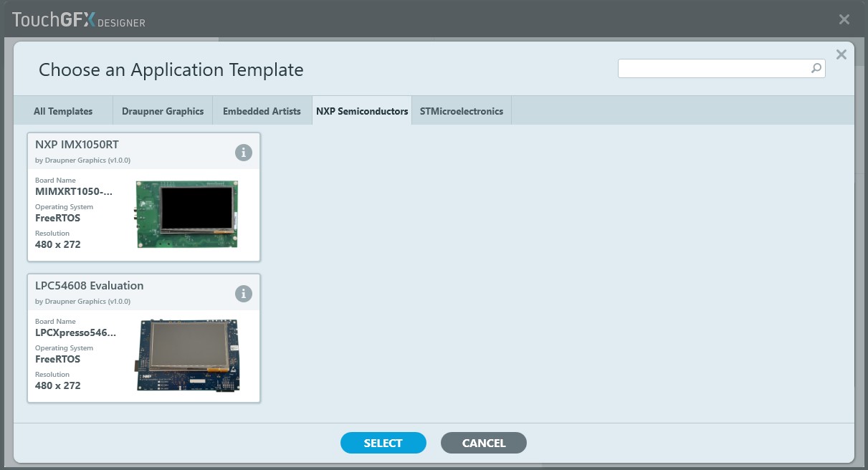Open the Embedded Artists tab
Screen dimensions: 868x470
coord(262,111)
